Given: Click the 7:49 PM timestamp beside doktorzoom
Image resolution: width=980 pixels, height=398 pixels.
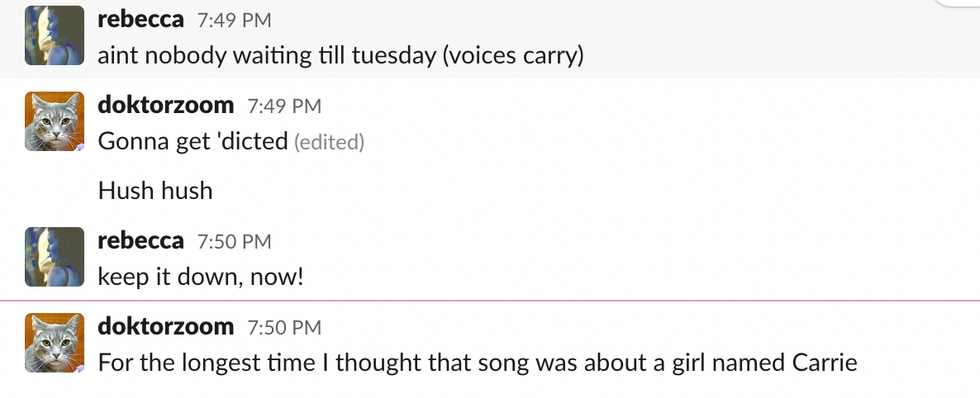Looking at the screenshot, I should click(x=284, y=106).
